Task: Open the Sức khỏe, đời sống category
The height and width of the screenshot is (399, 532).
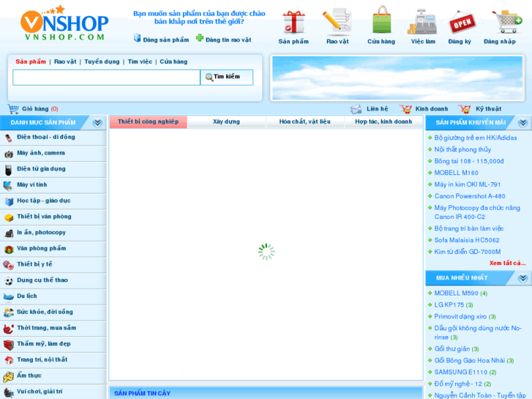Action: coord(45,312)
